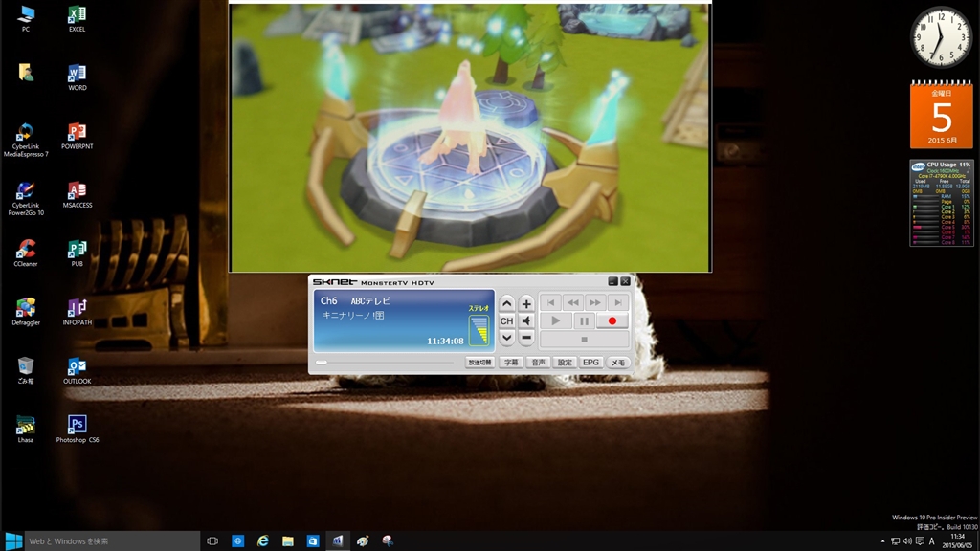Select the Lhasa desktop icon
Image resolution: width=980 pixels, height=551 pixels.
click(x=26, y=430)
